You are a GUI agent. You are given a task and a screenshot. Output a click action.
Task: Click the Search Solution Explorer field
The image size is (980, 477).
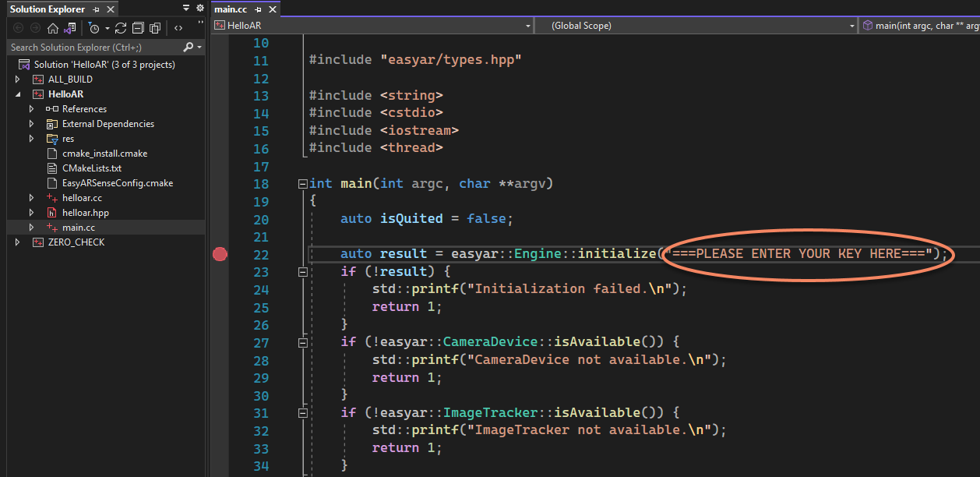point(92,48)
